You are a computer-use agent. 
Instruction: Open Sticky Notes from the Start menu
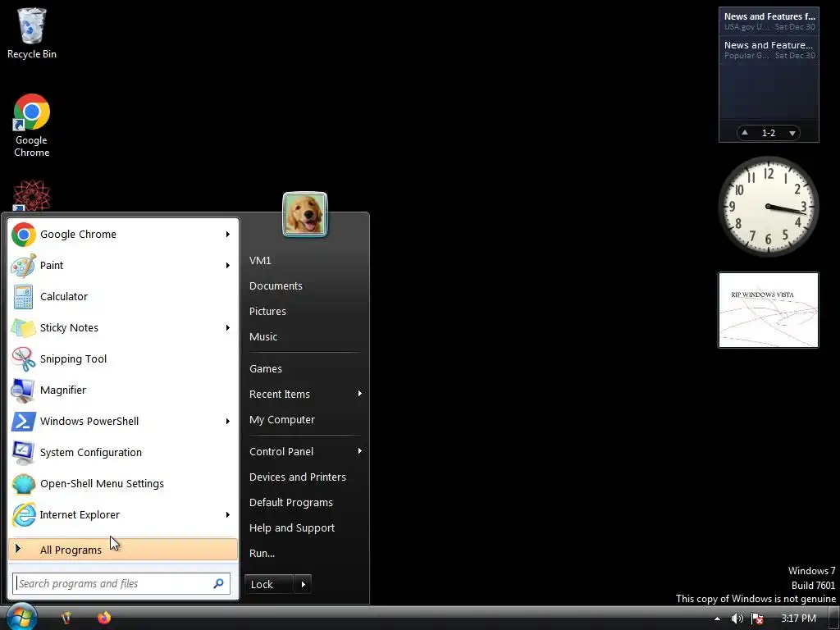coord(123,328)
